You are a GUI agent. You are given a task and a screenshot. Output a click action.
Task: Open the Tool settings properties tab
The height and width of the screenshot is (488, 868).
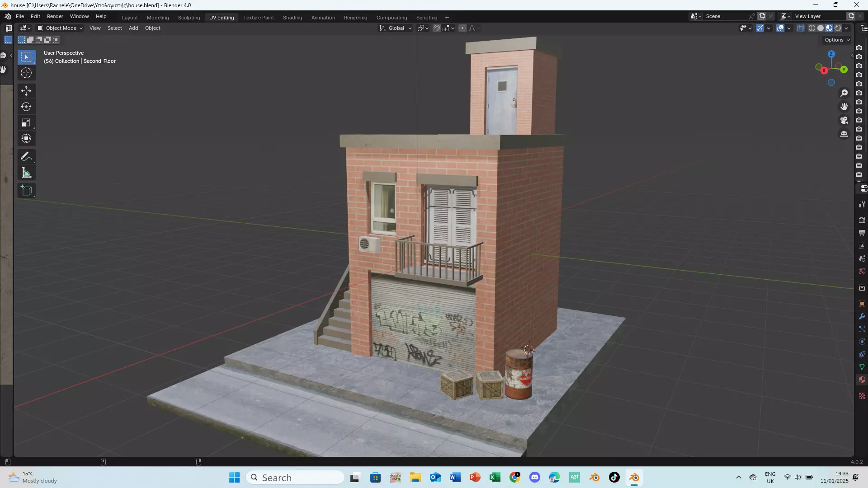coord(862,204)
